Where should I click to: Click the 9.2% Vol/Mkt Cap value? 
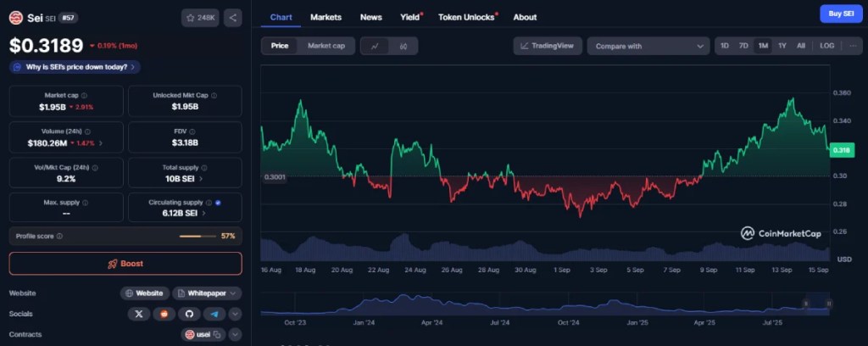tap(66, 179)
